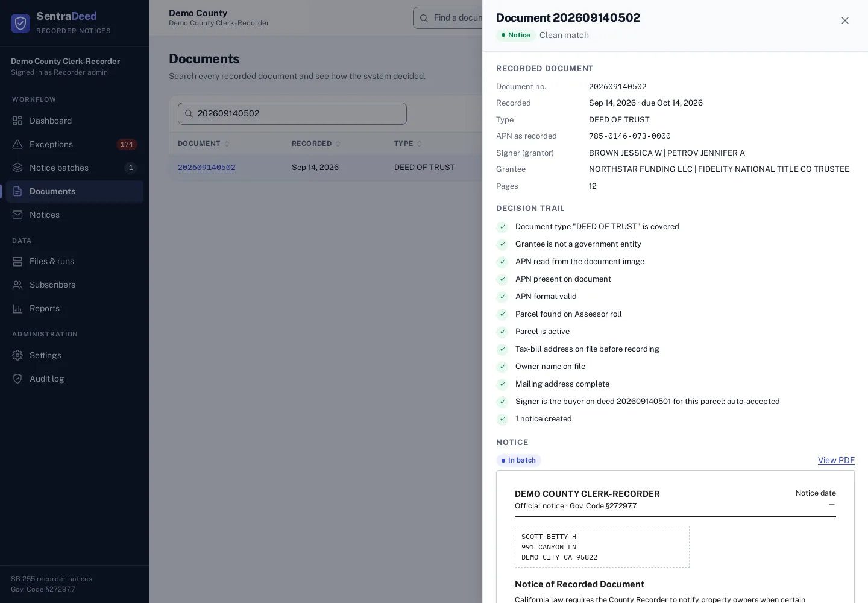Click the Find a document search box
Screen dimensions: 868x603
pyautogui.click(x=448, y=18)
